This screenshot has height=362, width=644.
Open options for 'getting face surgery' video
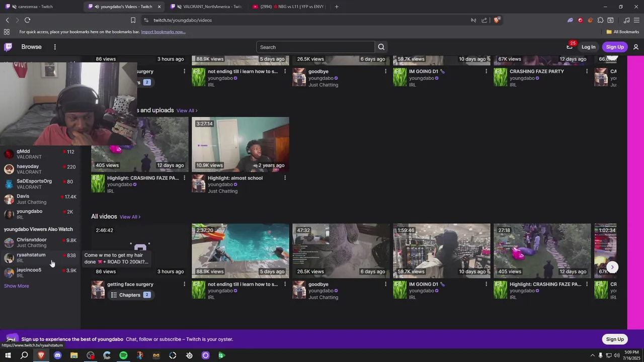pyautogui.click(x=184, y=284)
